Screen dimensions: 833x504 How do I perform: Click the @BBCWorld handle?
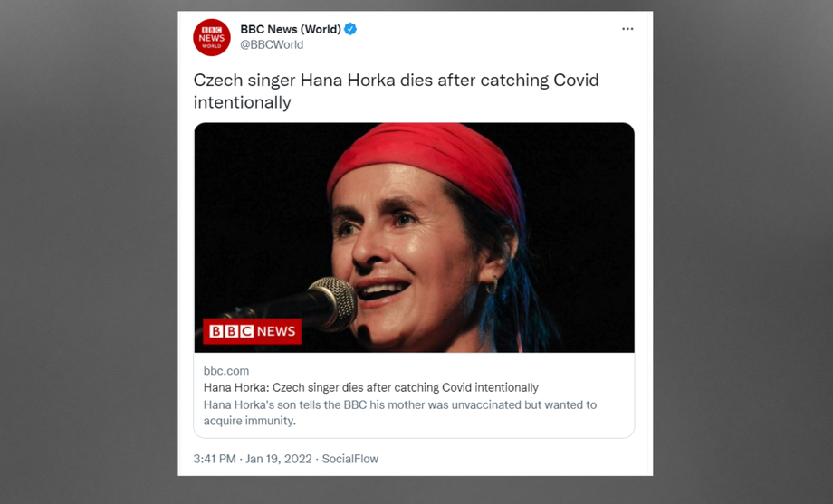click(x=272, y=44)
